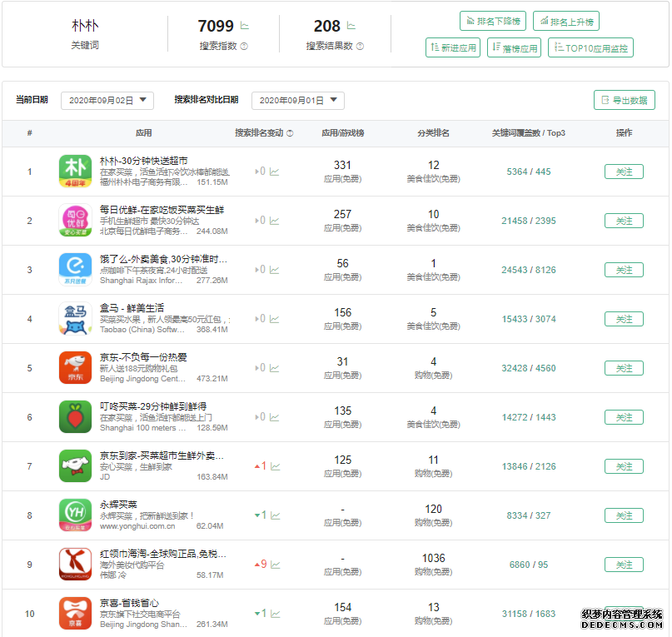This screenshot has width=672, height=637.
Task: Follow 饿了么 with the 关注 button
Action: click(624, 270)
